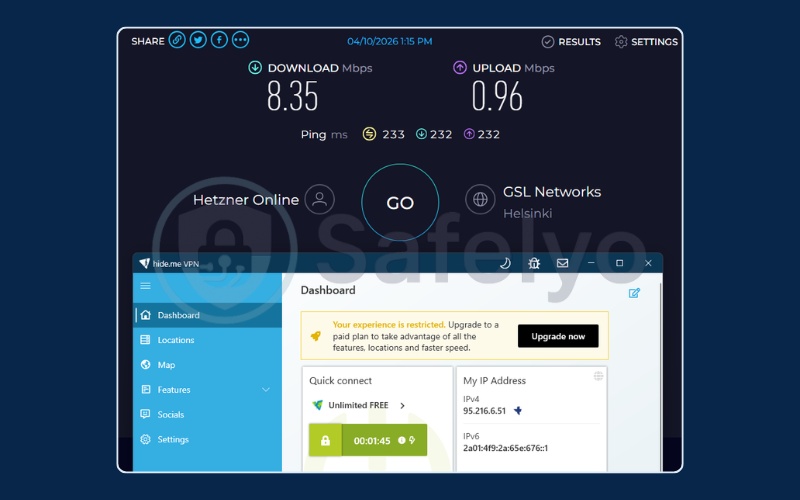800x500 pixels.
Task: Click the Hetzner Online user icon
Action: pyautogui.click(x=319, y=199)
